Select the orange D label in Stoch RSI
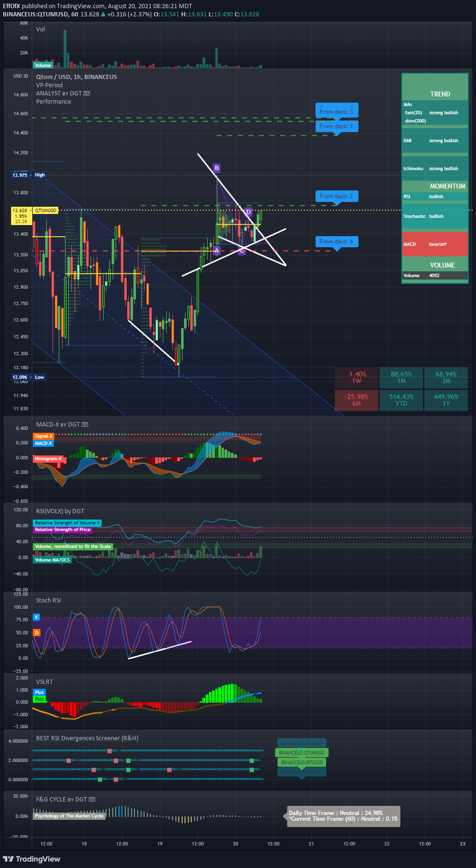The height and width of the screenshot is (868, 476). coord(37,632)
